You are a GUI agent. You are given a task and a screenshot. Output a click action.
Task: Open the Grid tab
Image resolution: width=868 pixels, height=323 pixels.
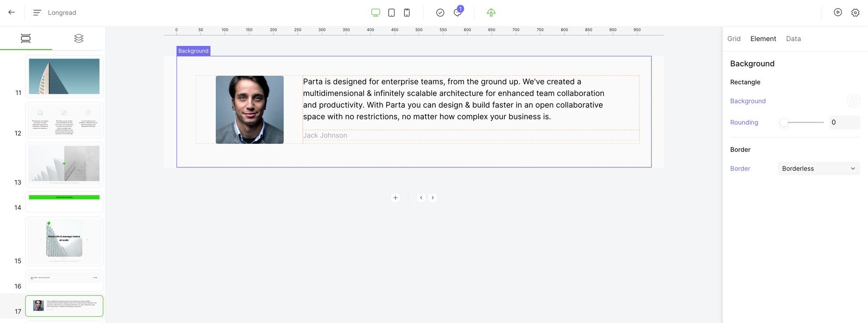(734, 39)
